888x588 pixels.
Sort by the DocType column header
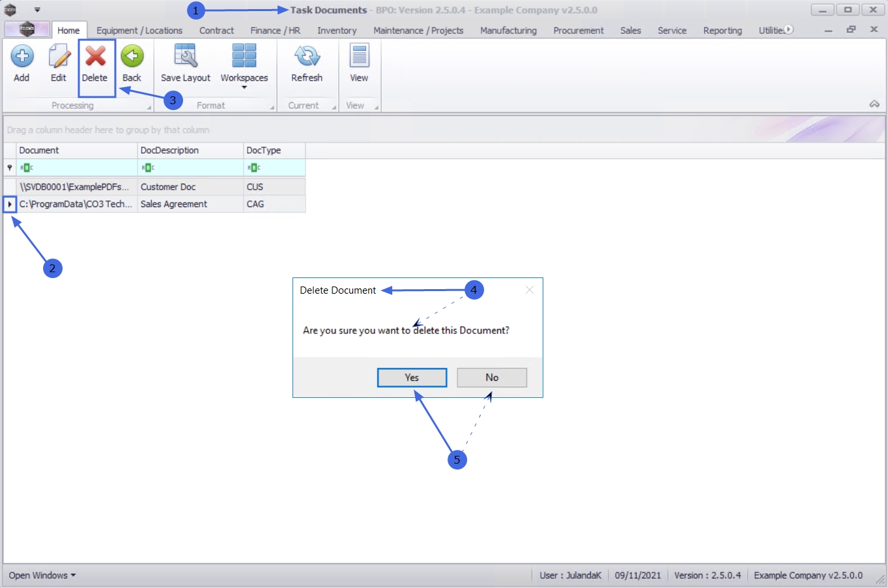pyautogui.click(x=274, y=150)
